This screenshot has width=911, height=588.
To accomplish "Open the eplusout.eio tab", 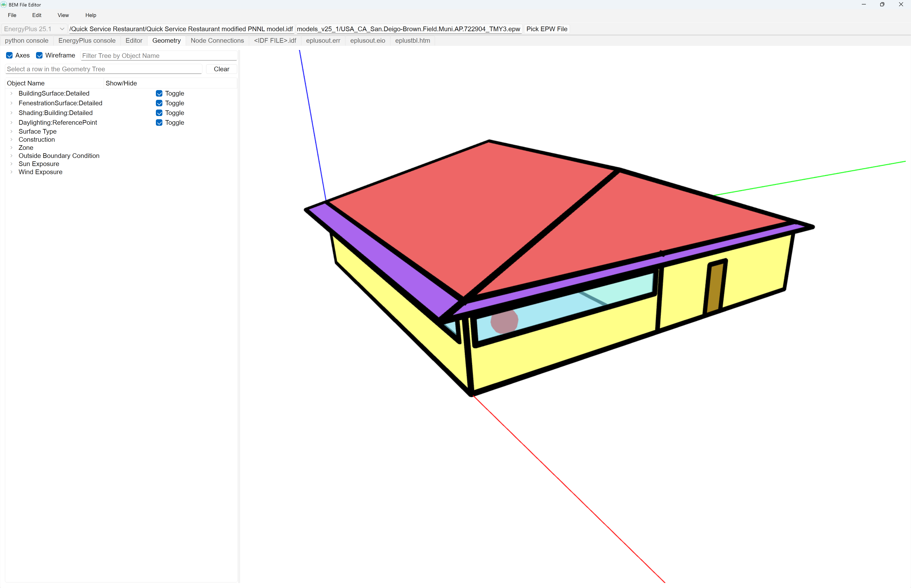I will (368, 40).
